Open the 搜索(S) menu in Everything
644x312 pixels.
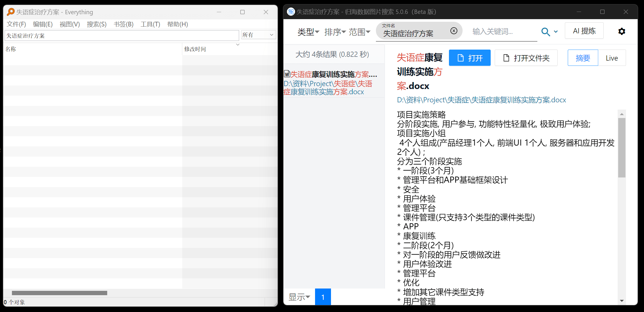(x=97, y=24)
